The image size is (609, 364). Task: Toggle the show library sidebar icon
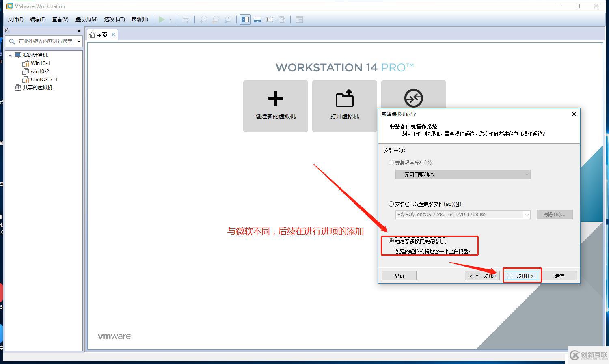[245, 19]
